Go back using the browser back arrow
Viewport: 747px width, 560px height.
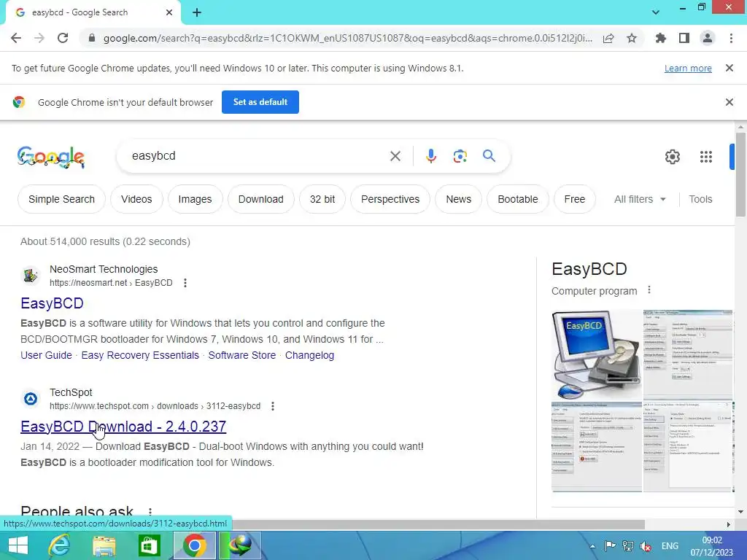[16, 38]
